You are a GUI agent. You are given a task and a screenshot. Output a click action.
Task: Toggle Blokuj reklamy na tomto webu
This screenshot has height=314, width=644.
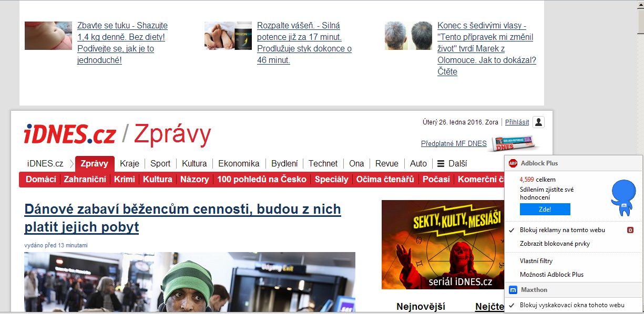(562, 230)
